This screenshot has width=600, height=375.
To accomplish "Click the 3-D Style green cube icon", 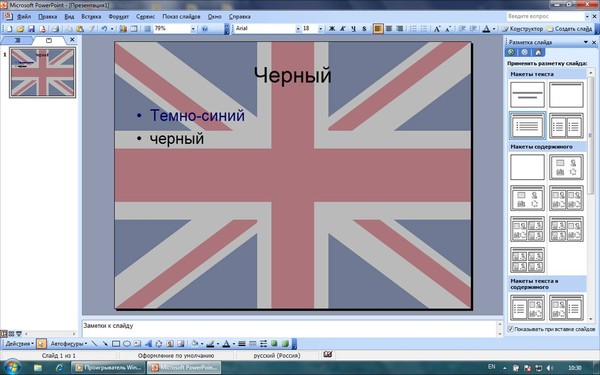I will click(285, 344).
